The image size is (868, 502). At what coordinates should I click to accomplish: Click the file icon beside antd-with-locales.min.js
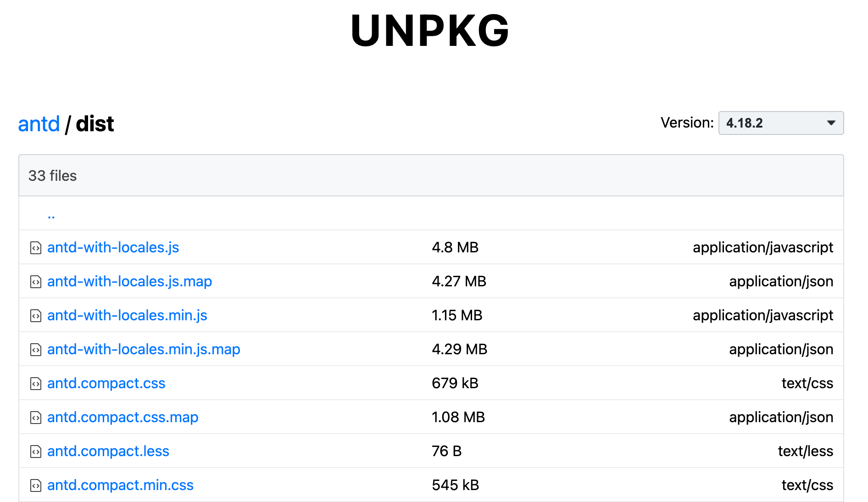[36, 316]
